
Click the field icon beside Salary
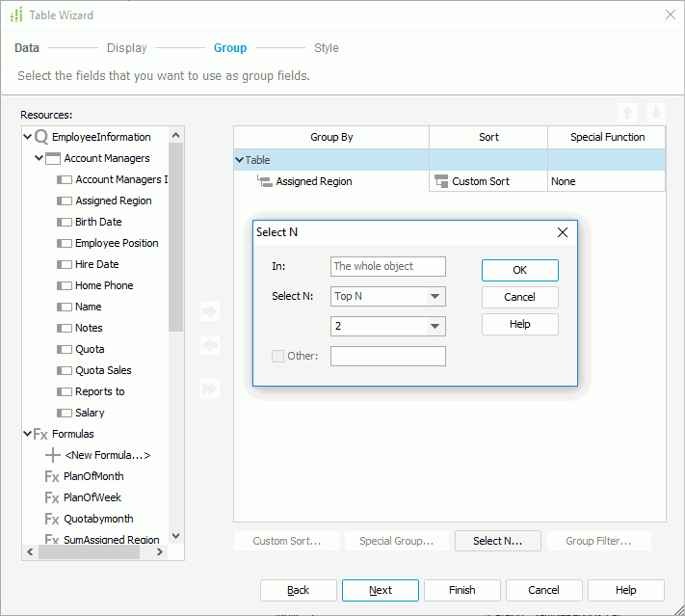pyautogui.click(x=65, y=413)
